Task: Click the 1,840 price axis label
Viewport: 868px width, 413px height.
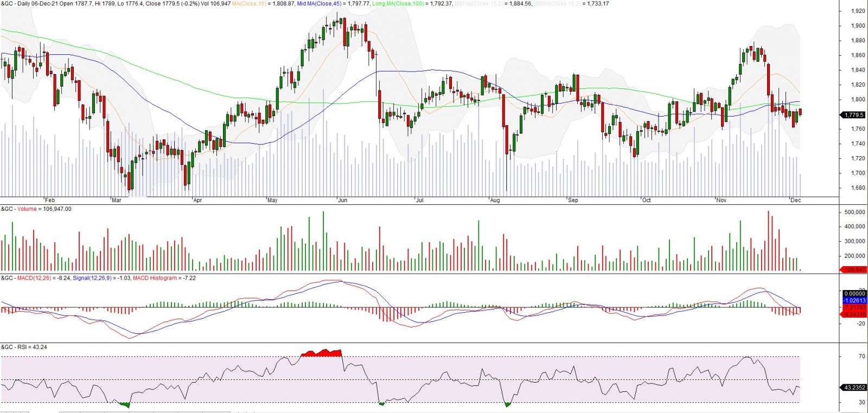Action: (x=858, y=70)
